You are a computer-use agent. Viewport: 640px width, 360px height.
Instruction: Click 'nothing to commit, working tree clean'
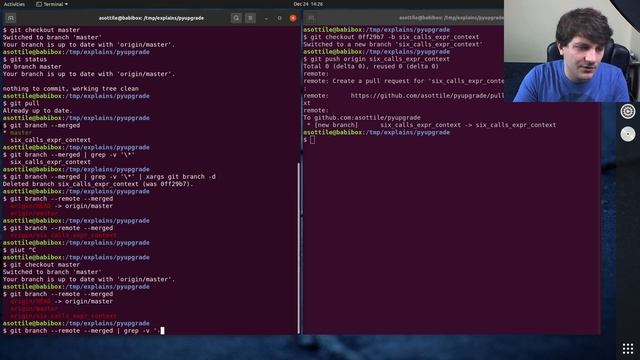click(x=71, y=89)
